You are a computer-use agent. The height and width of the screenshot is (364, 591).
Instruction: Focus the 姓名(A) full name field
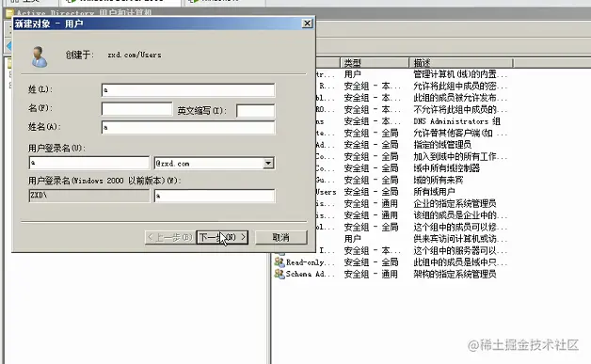[188, 127]
